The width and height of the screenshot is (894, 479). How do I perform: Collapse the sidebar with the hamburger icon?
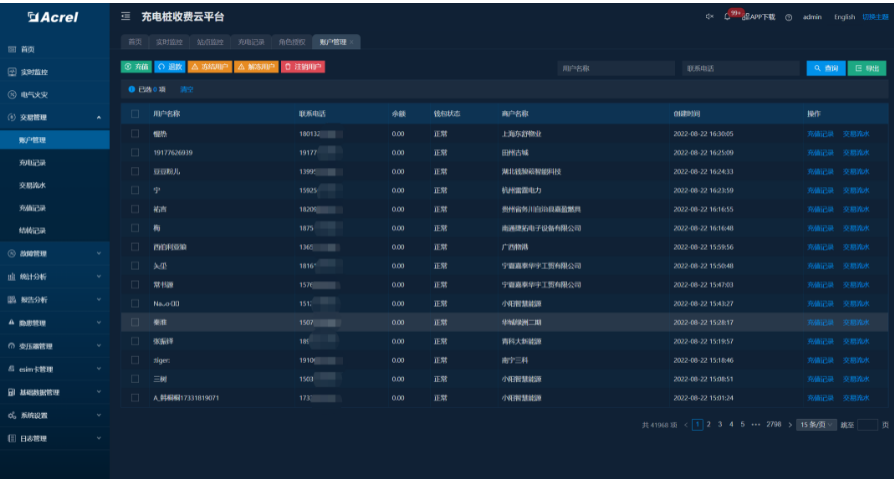pyautogui.click(x=125, y=17)
